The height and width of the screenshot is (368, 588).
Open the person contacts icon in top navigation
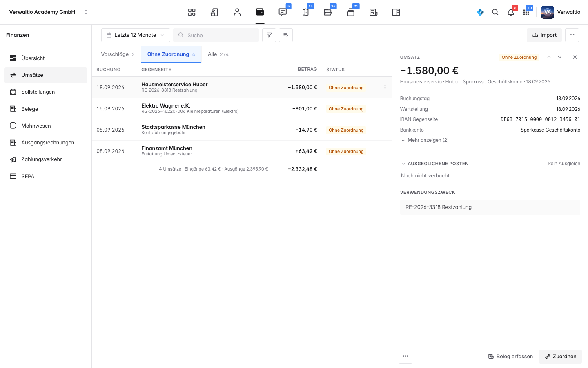(x=237, y=12)
